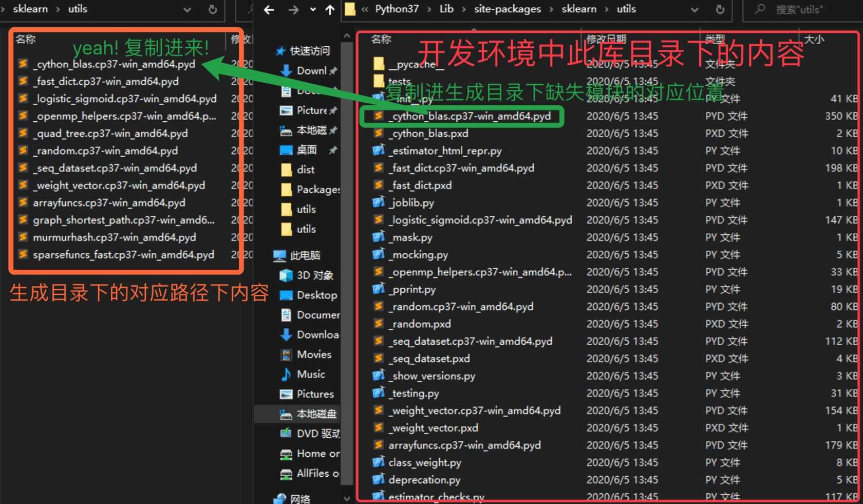Open 桌面 in quick access
The height and width of the screenshot is (504, 863).
coord(307,150)
